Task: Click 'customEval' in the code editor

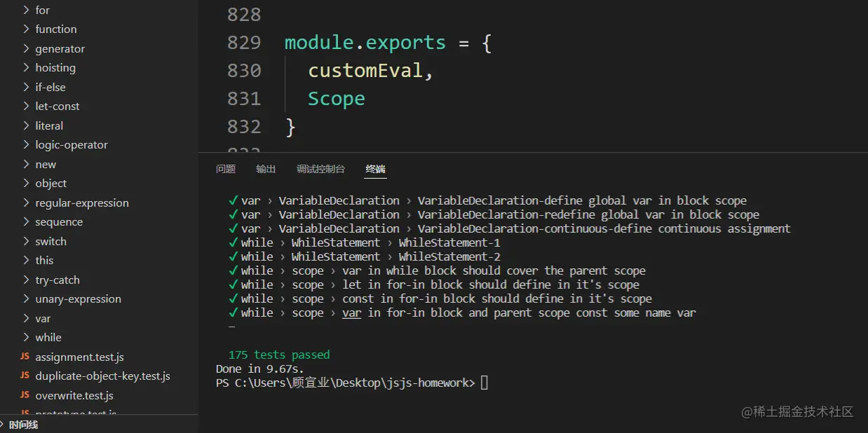Action: pos(365,70)
